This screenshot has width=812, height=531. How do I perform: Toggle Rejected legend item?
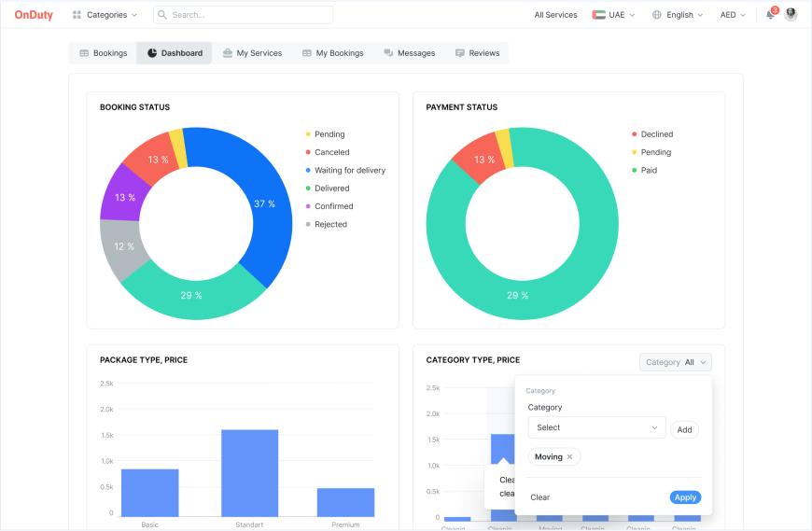click(327, 224)
